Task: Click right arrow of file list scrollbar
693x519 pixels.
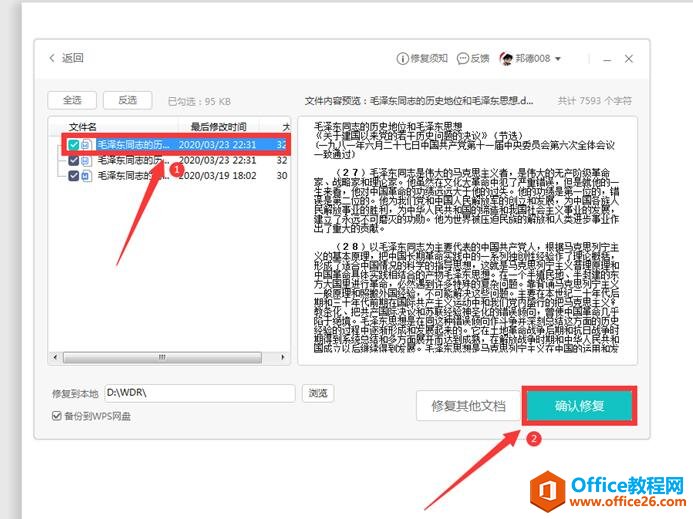Action: (282, 357)
